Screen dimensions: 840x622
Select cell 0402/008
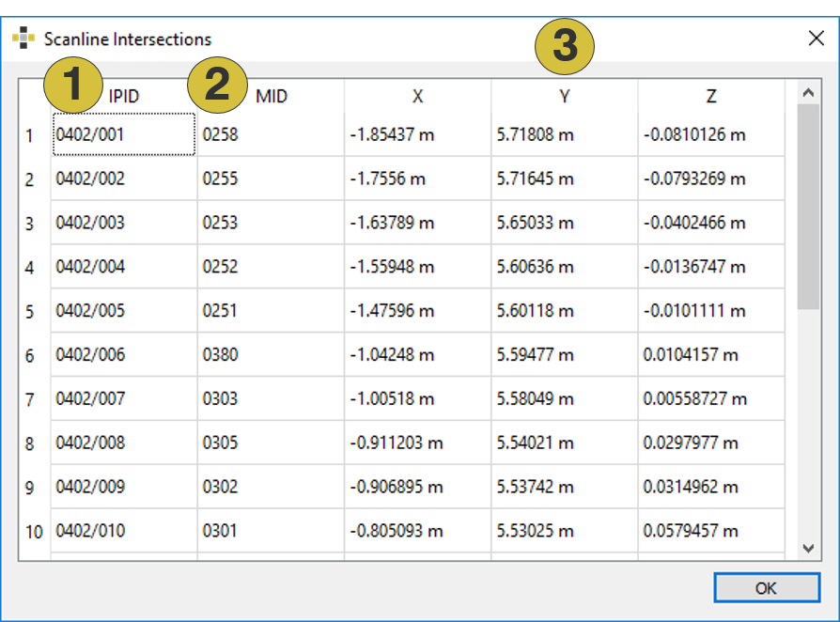[x=124, y=443]
